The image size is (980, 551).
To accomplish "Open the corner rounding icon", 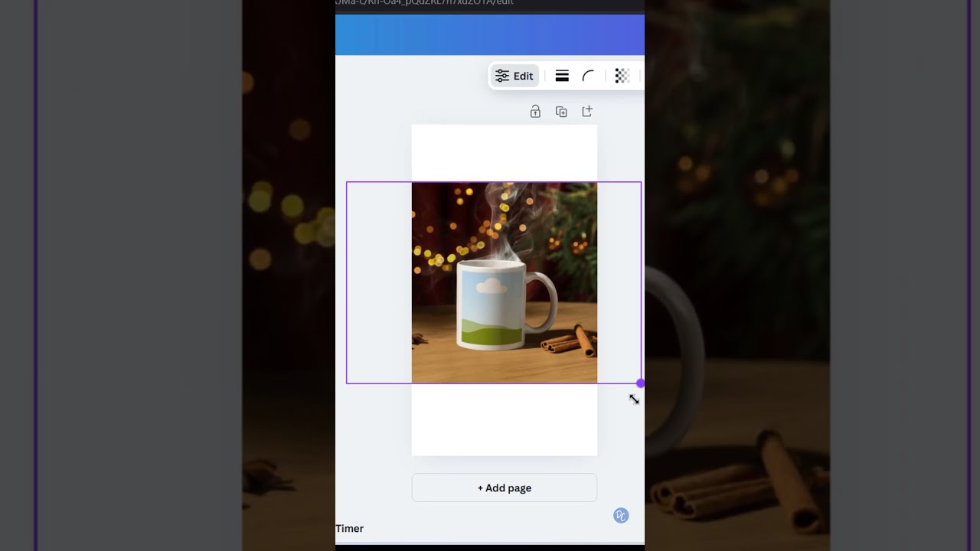I will click(x=588, y=76).
